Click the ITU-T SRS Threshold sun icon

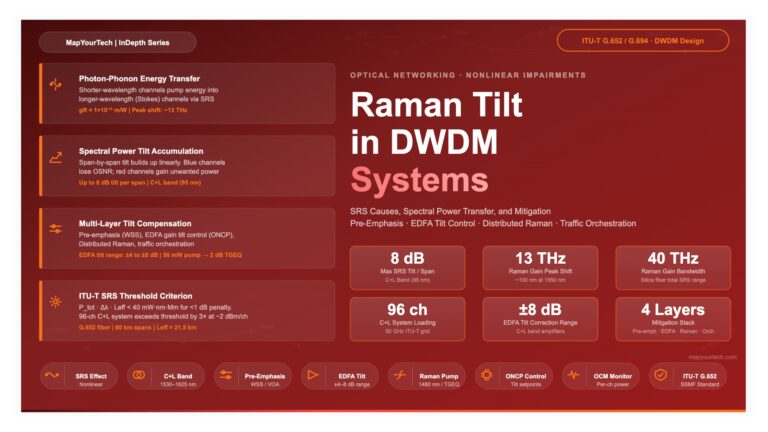[55, 301]
